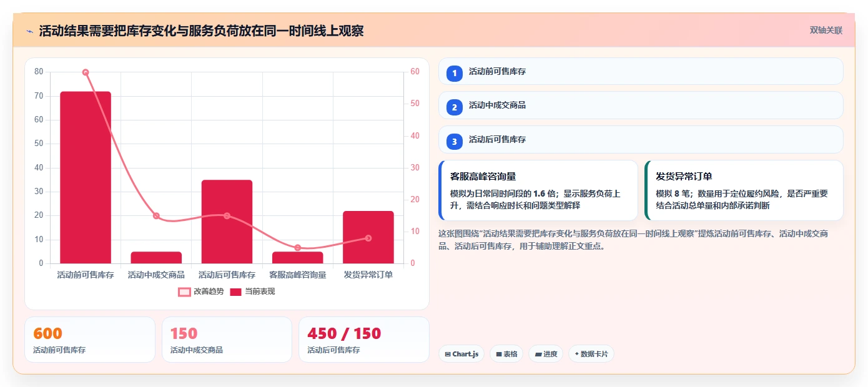Screen dimensions: 868x387
Task: Click the red 450 / 150 stat value
Action: click(x=344, y=333)
